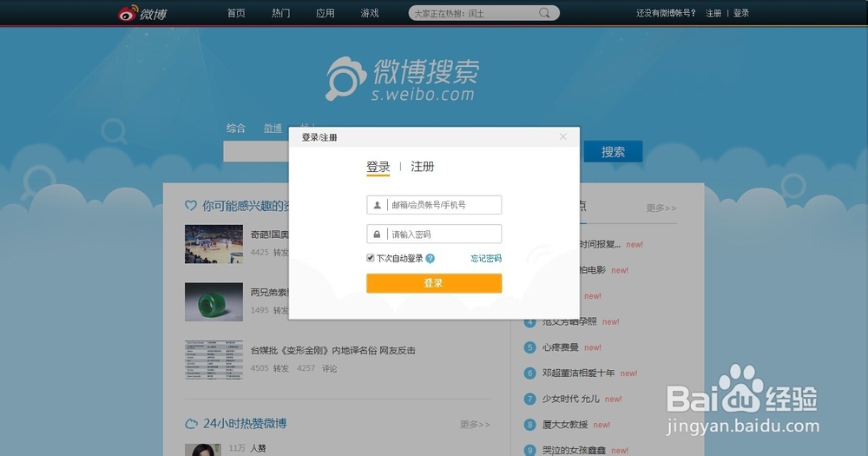Image resolution: width=868 pixels, height=456 pixels.
Task: Click the cloud icon beside 24小时热赞微博
Action: click(x=191, y=424)
